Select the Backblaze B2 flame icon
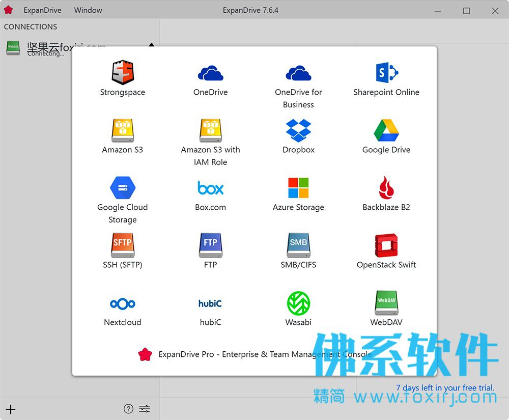 386,188
